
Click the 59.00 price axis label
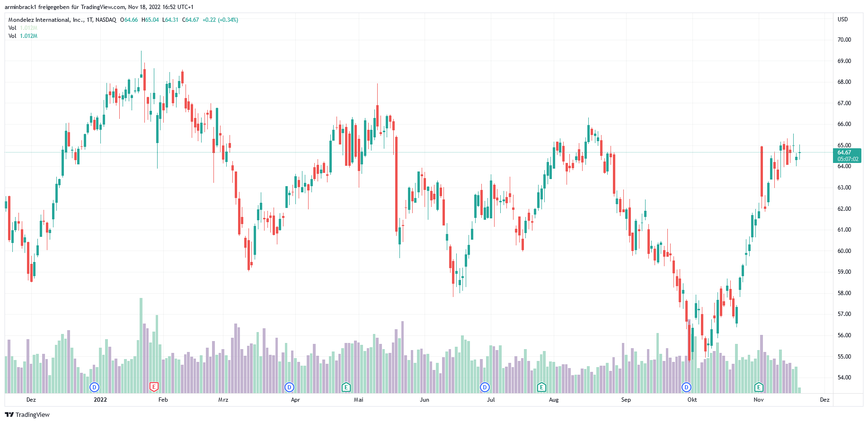[844, 272]
